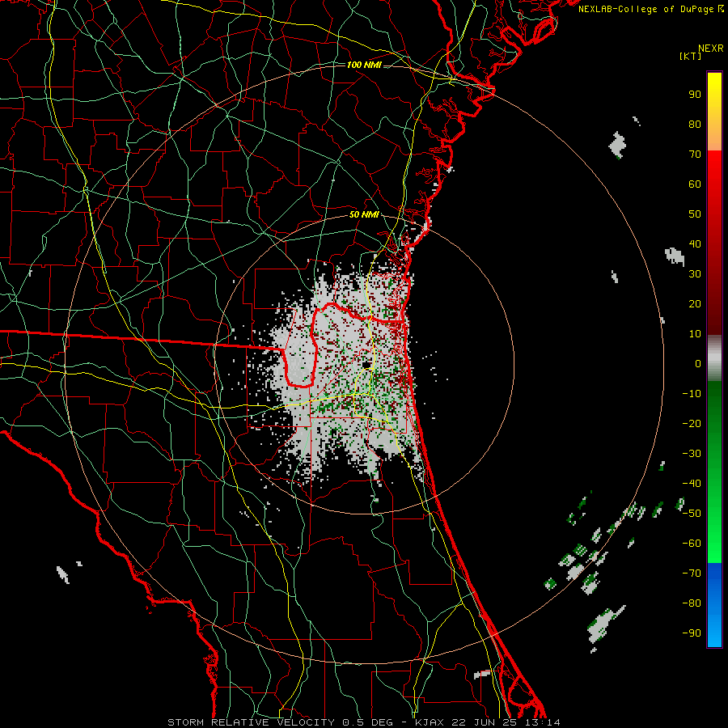Click the -20 value on the velocity scale
Image resolution: width=728 pixels, height=728 pixels.
coord(692,423)
